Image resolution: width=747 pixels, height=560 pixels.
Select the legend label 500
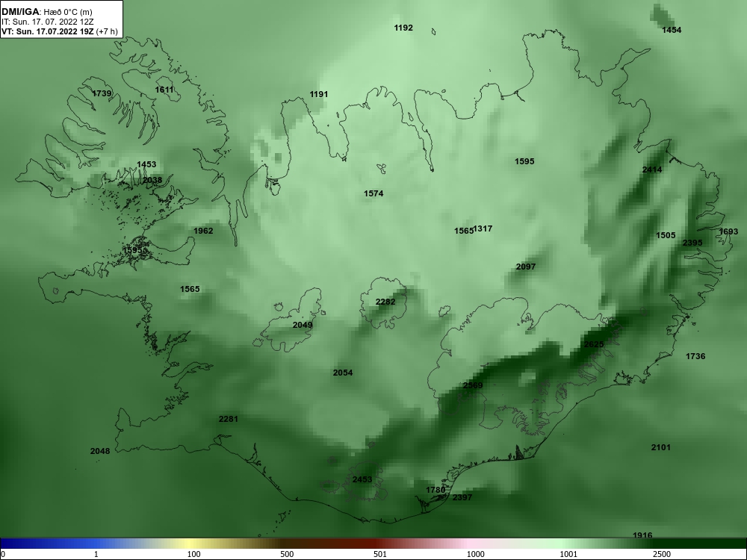tap(287, 554)
